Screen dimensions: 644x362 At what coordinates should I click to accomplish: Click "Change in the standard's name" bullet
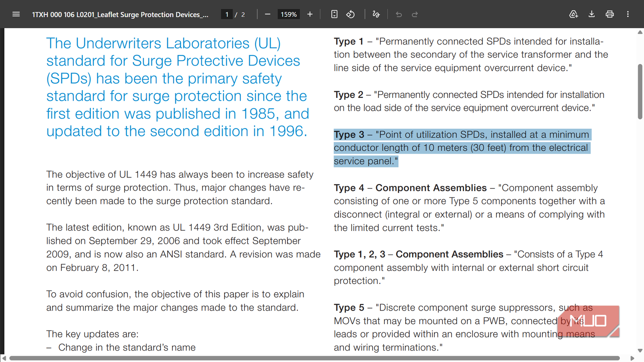click(127, 348)
